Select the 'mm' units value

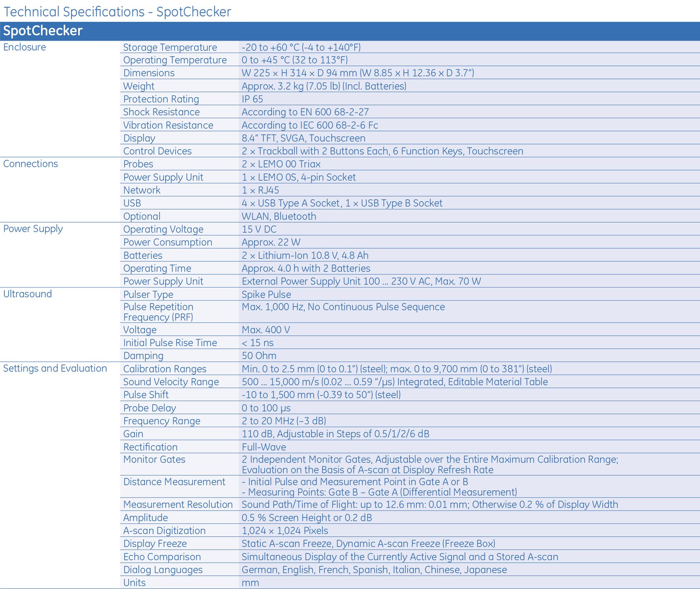[x=250, y=583]
